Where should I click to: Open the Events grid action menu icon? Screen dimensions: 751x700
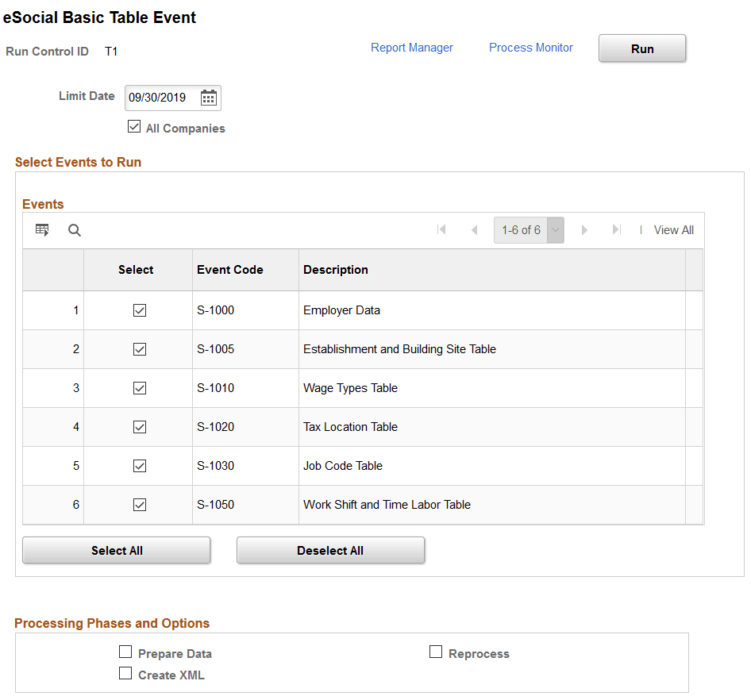coord(41,230)
